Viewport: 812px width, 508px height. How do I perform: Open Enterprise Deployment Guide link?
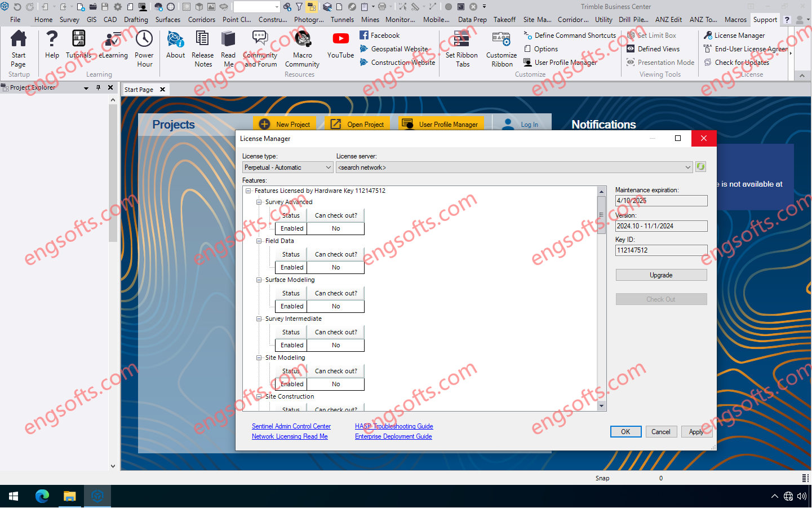pyautogui.click(x=393, y=436)
